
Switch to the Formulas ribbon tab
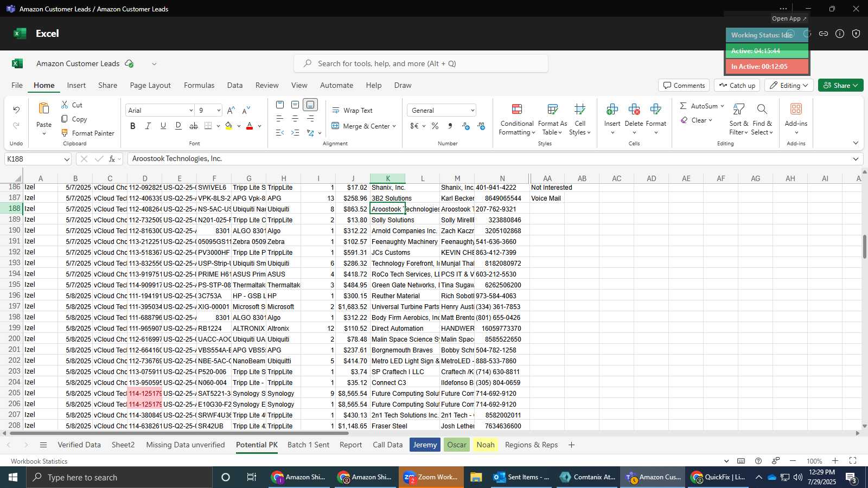click(199, 85)
